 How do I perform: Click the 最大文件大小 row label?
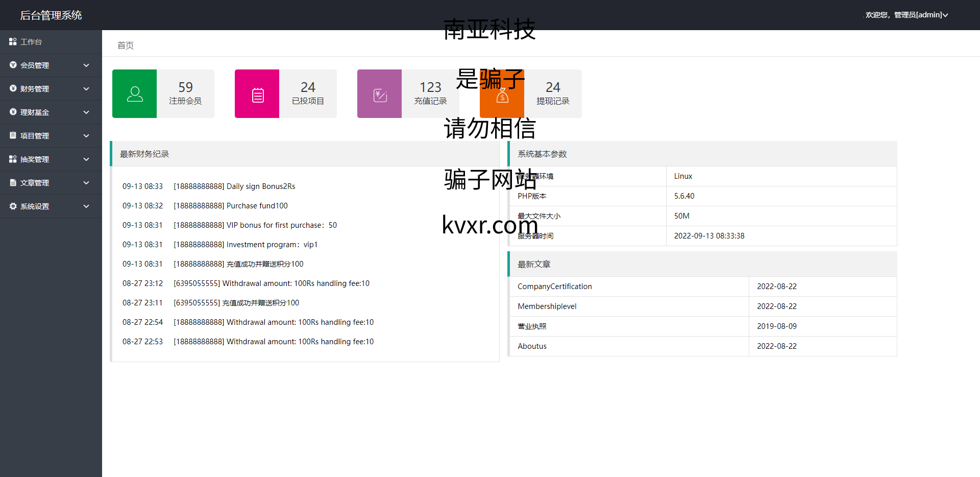click(x=539, y=216)
